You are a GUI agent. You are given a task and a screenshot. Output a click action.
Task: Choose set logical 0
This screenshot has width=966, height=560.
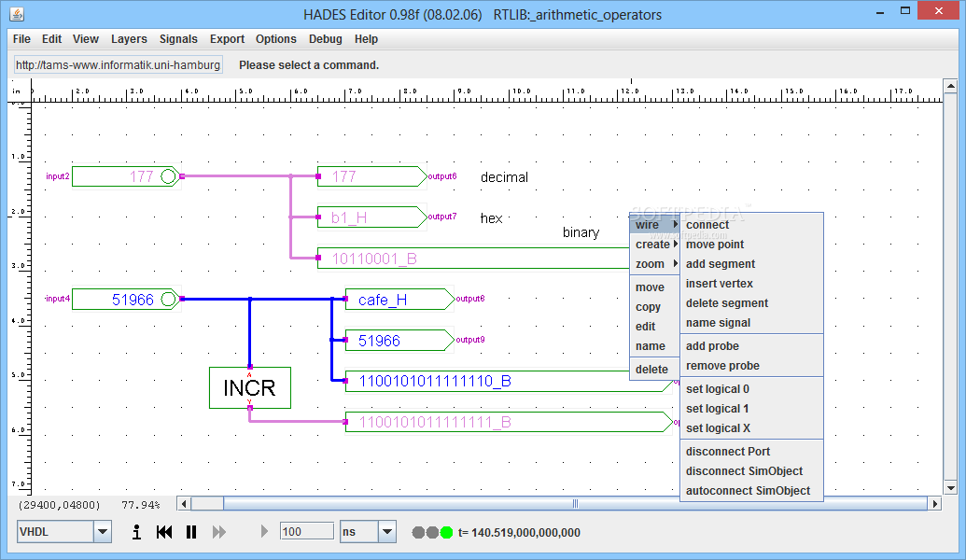751,389
